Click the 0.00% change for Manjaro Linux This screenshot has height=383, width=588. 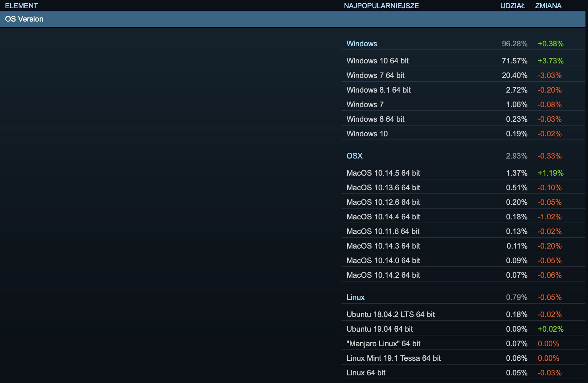click(548, 344)
